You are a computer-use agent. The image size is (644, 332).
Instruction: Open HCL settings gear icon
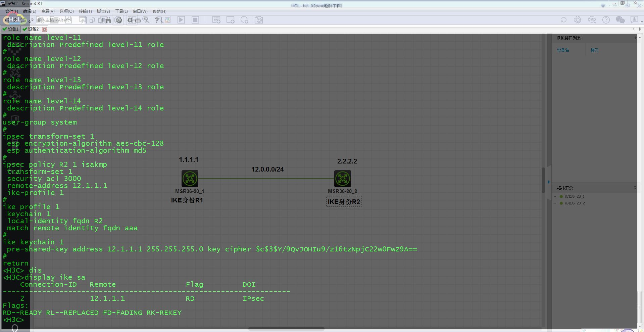click(x=578, y=20)
